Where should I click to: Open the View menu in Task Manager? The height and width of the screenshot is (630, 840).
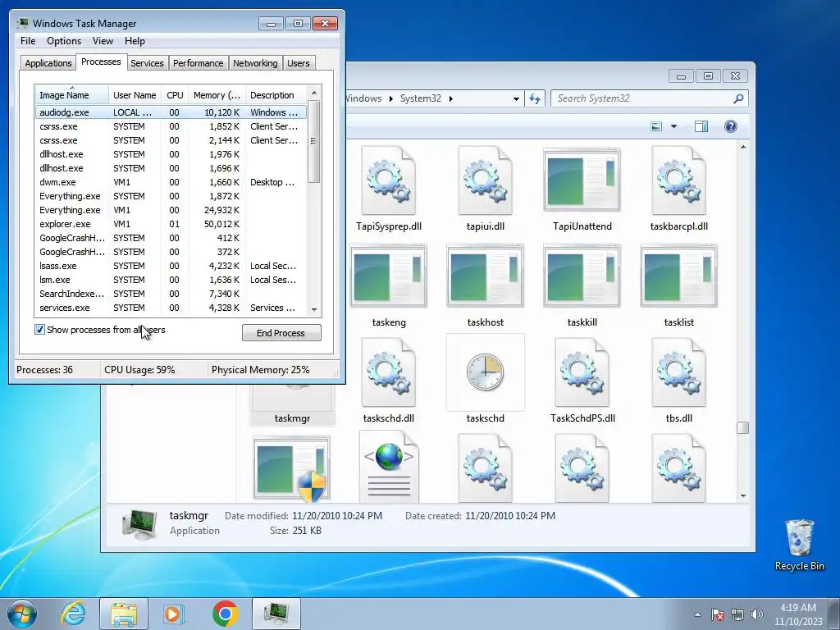[x=103, y=41]
